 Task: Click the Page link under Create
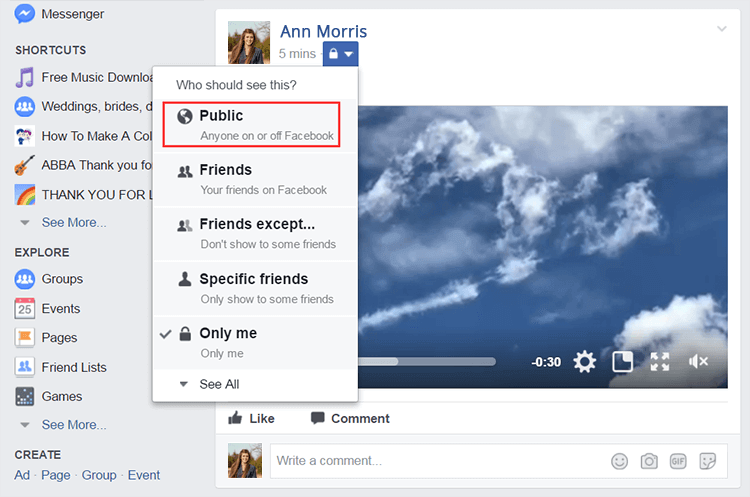point(55,475)
